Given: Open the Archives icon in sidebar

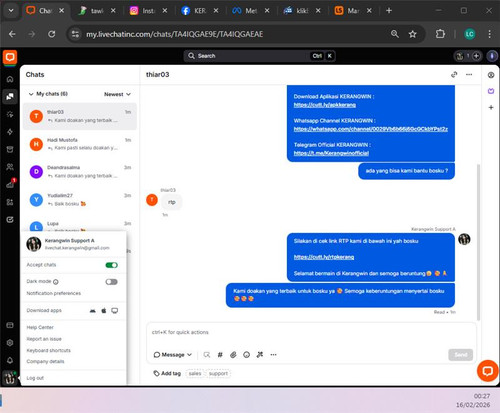Looking at the screenshot, I should [10, 149].
